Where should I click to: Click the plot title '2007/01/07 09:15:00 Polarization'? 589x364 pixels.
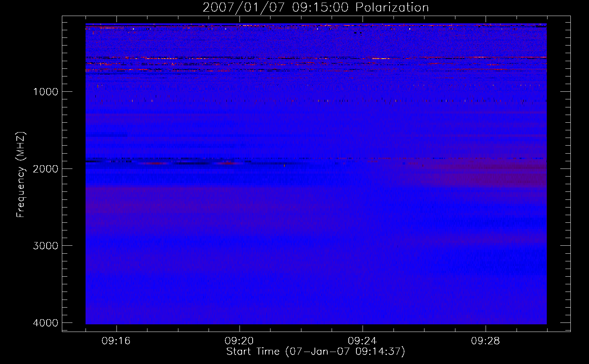[x=316, y=8]
